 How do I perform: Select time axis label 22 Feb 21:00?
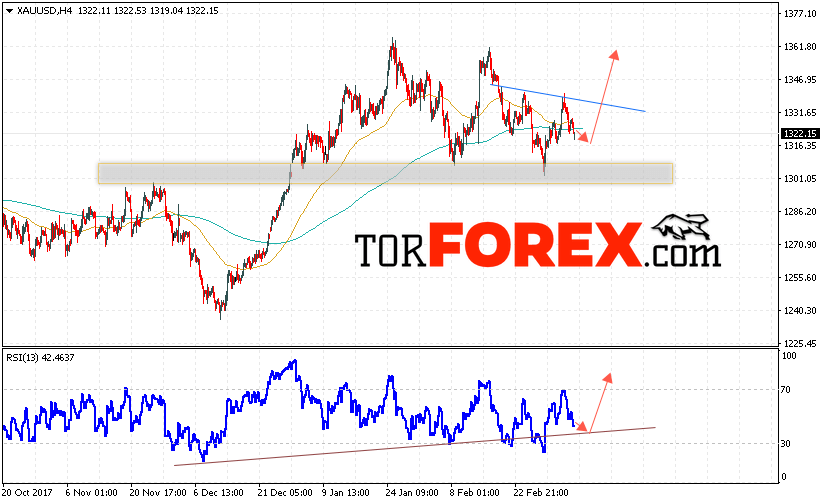540,492
